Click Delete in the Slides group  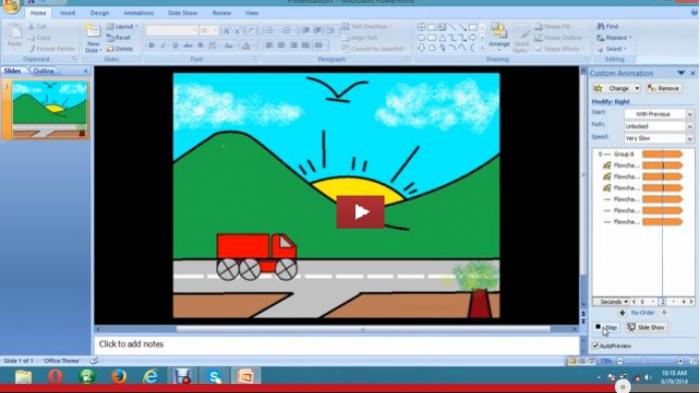coord(120,49)
